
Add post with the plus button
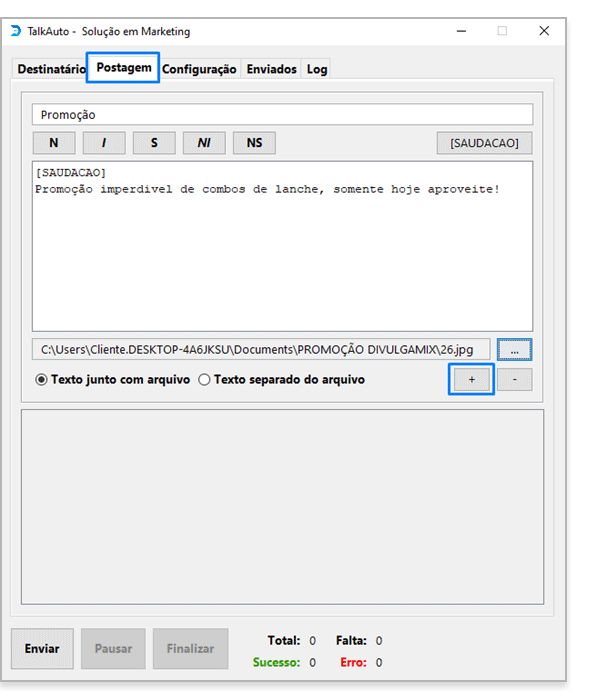pyautogui.click(x=471, y=379)
